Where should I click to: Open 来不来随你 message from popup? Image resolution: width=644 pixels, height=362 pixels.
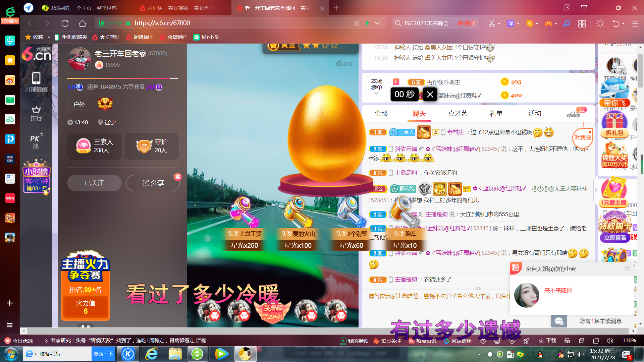coord(558,290)
